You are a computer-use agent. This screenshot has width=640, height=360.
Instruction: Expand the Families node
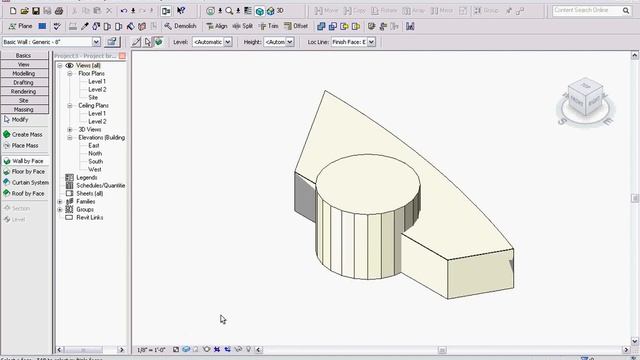point(60,202)
